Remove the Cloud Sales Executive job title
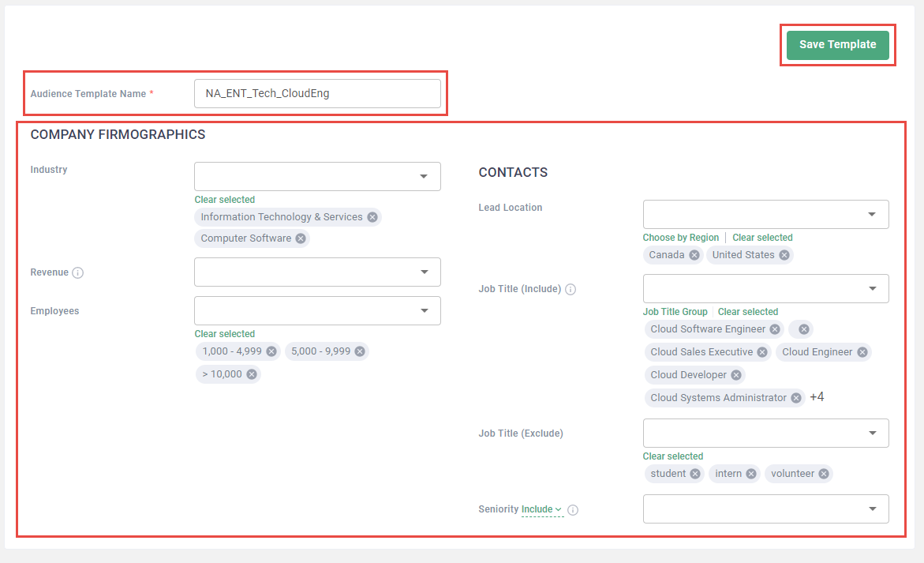The width and height of the screenshot is (924, 563). pyautogui.click(x=762, y=352)
